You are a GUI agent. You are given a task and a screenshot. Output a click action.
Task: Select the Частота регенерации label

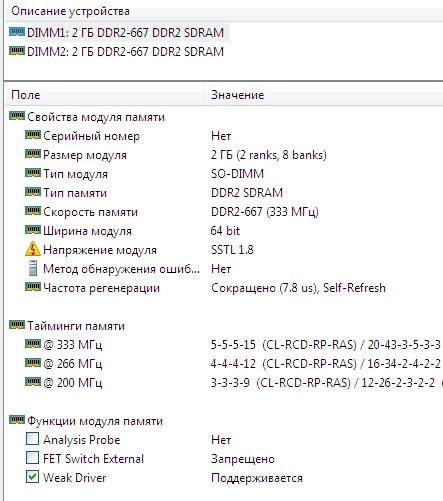coord(101,288)
